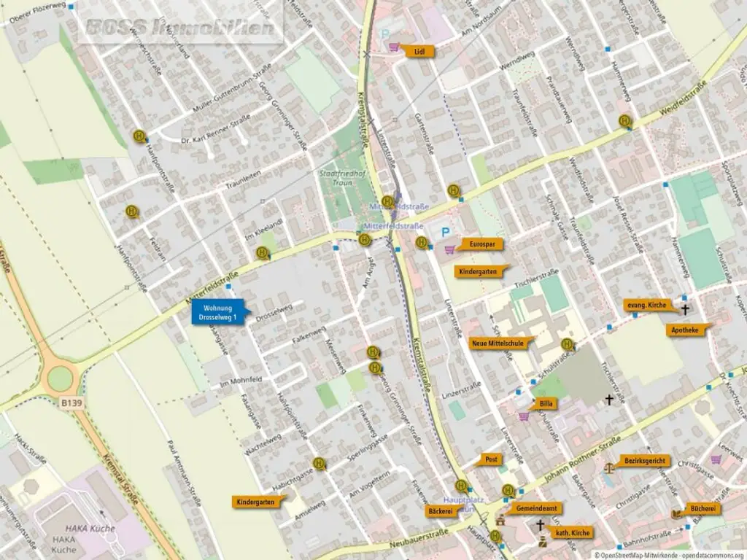This screenshot has width=747, height=560.
Task: Click the Post orange label
Action: (489, 459)
